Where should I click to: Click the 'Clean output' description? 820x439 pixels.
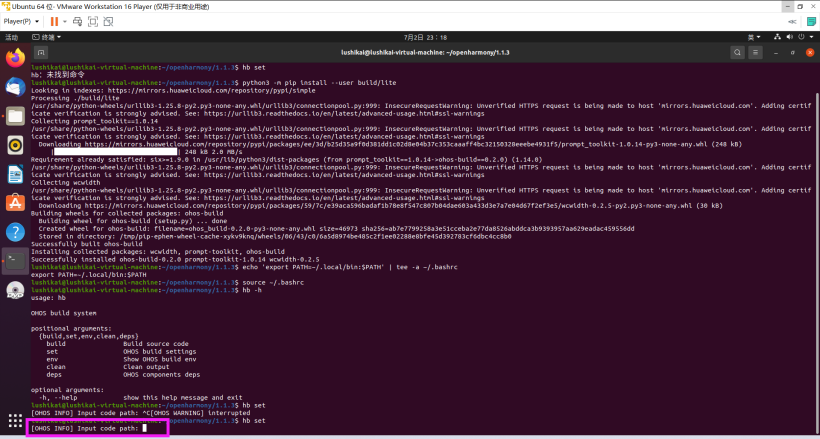tap(146, 367)
